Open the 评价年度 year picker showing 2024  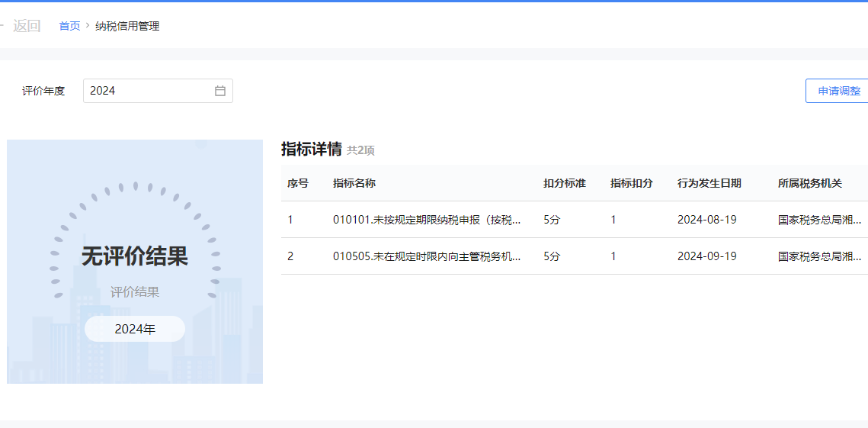click(149, 91)
